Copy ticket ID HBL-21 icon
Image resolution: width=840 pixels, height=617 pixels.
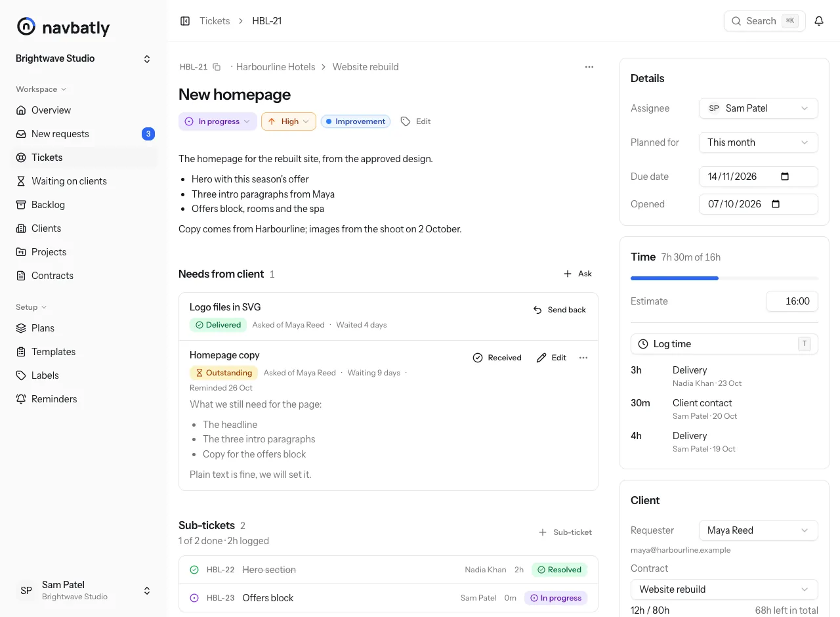[x=217, y=67]
